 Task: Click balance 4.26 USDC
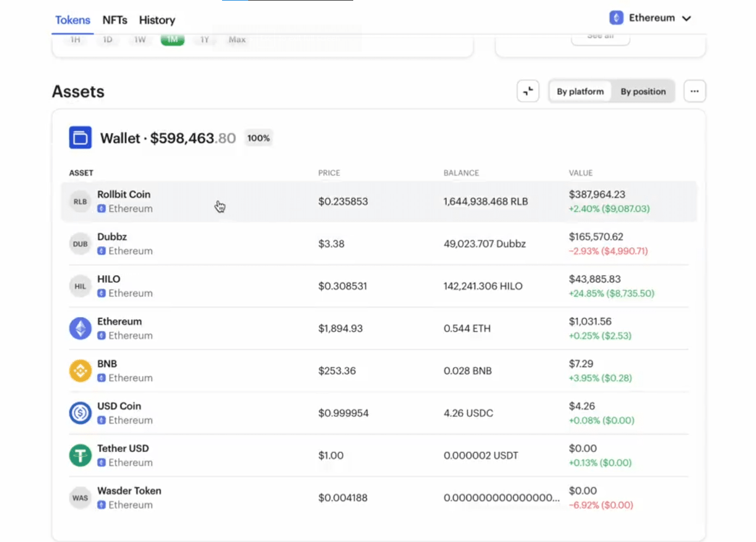(x=468, y=413)
